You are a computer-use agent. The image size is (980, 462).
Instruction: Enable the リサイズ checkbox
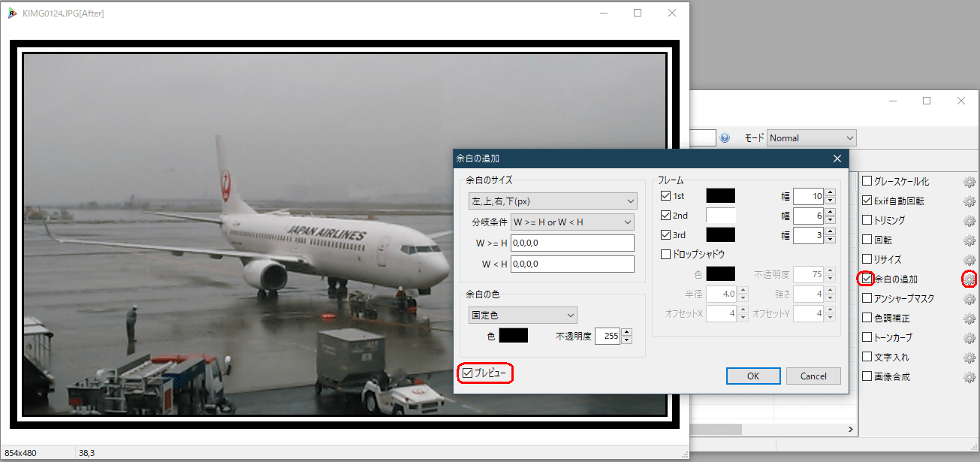867,259
